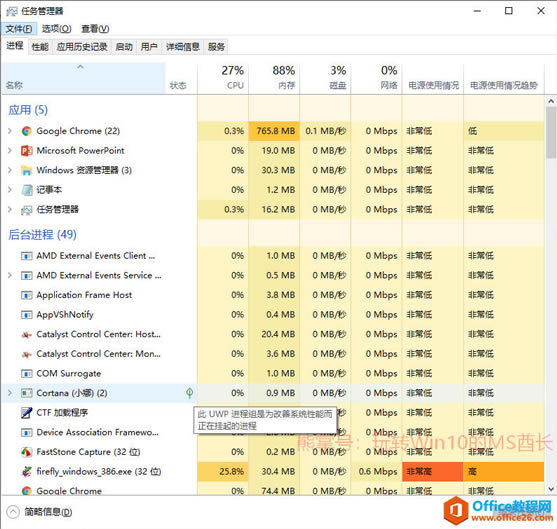
Task: Sort by the 状态 column header
Action: click(x=181, y=79)
